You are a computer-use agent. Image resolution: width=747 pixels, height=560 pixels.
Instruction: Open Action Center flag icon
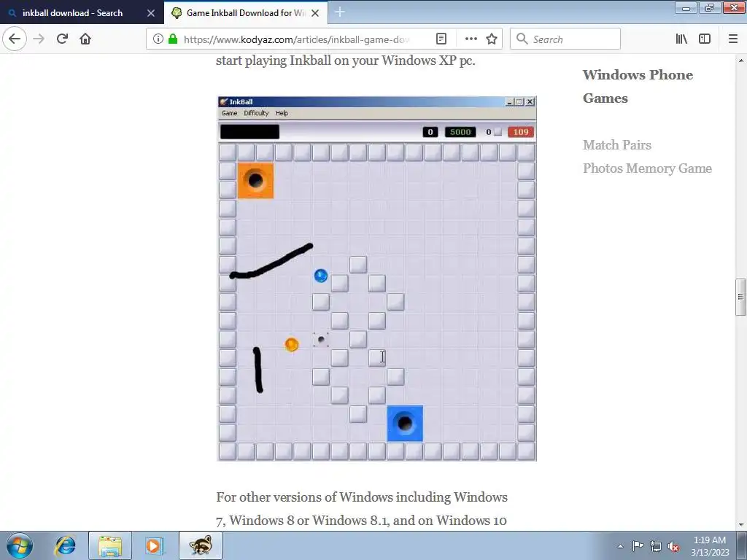(x=638, y=545)
